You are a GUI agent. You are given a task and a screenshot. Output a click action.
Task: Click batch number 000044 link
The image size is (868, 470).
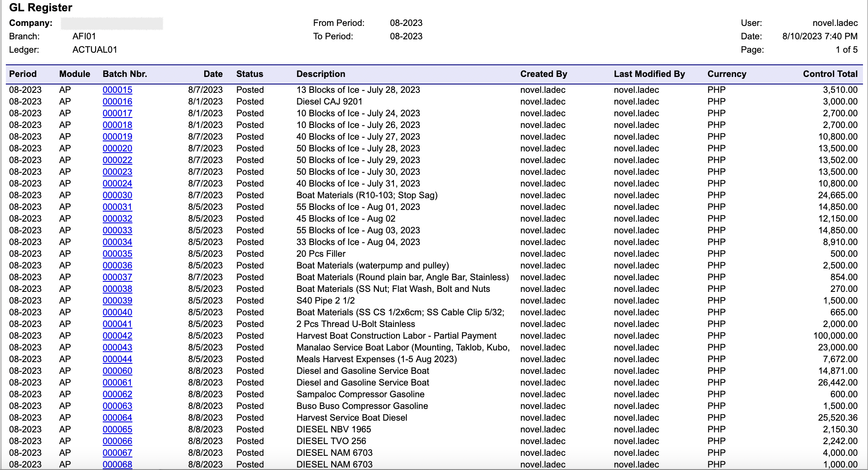point(117,359)
